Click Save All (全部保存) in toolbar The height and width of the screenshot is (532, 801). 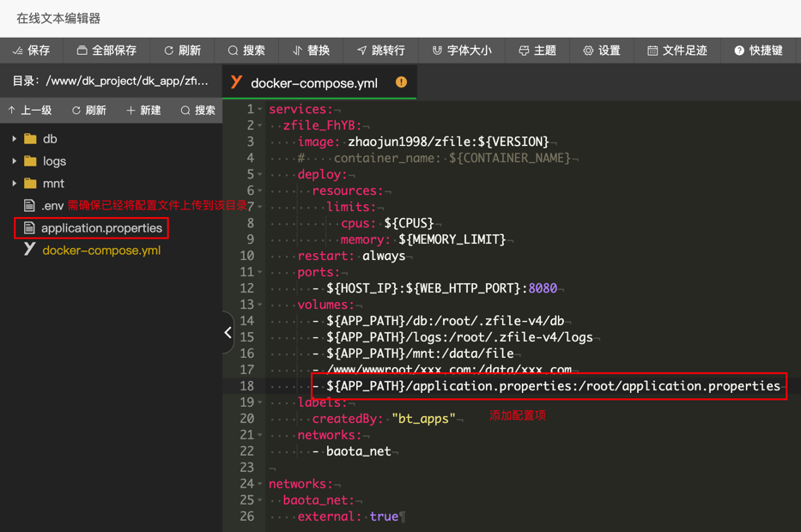tap(106, 51)
